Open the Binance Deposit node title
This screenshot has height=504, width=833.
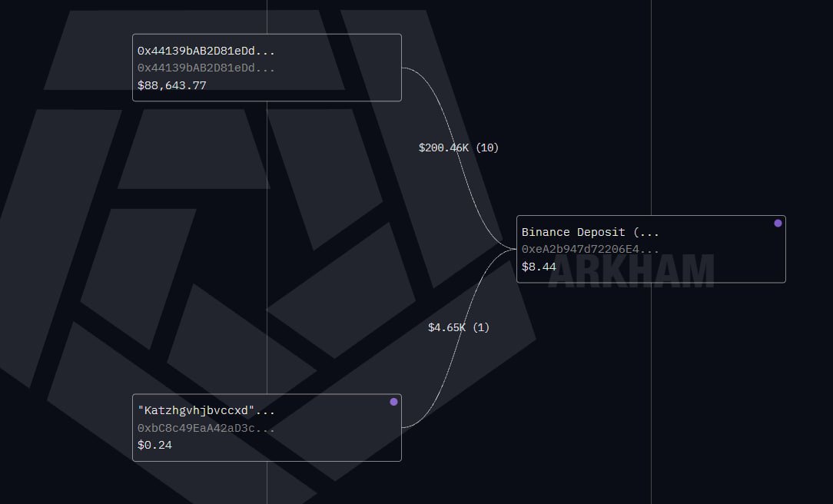590,232
